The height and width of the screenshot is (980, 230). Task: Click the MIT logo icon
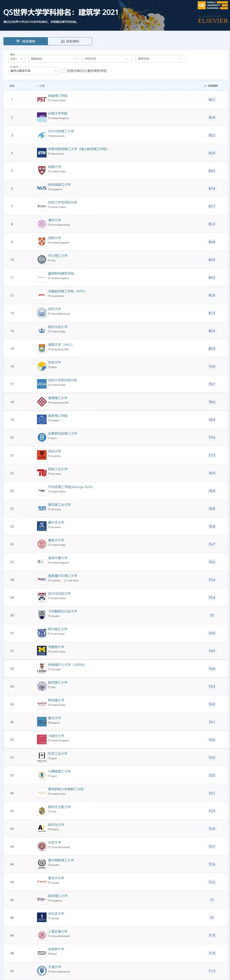pos(42,100)
